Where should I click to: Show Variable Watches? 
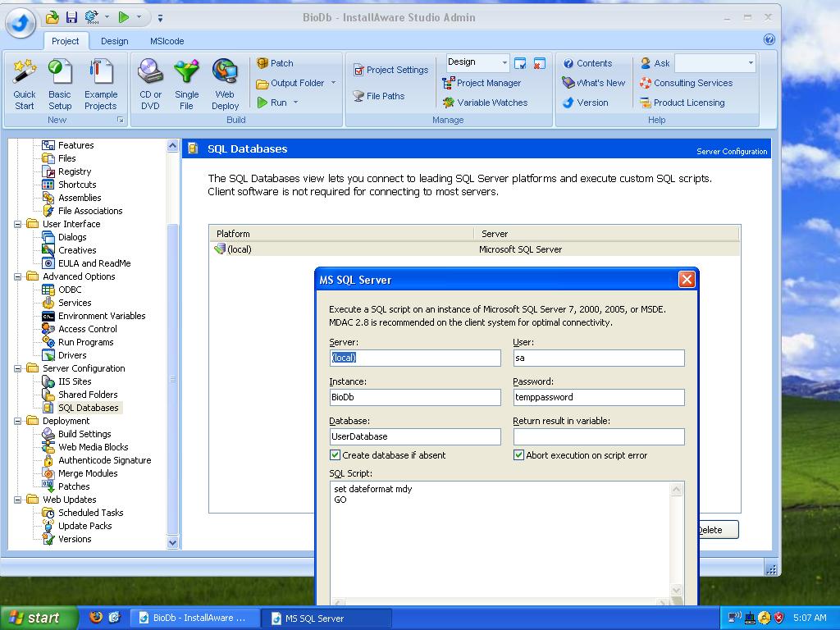pyautogui.click(x=485, y=103)
